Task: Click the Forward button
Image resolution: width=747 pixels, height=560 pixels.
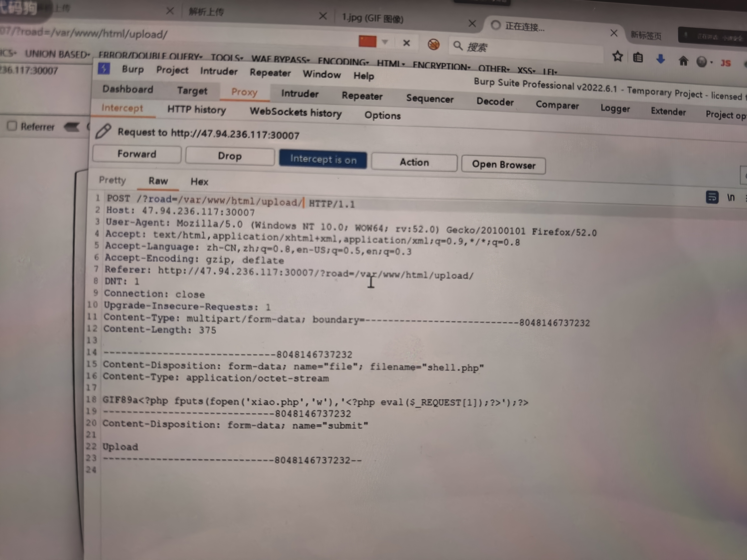Action: click(137, 154)
